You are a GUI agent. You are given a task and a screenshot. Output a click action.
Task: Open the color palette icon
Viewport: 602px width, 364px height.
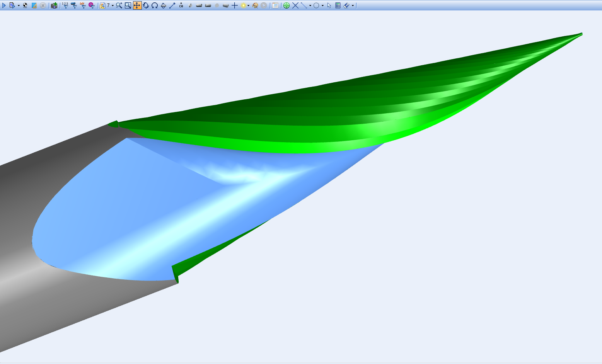255,5
